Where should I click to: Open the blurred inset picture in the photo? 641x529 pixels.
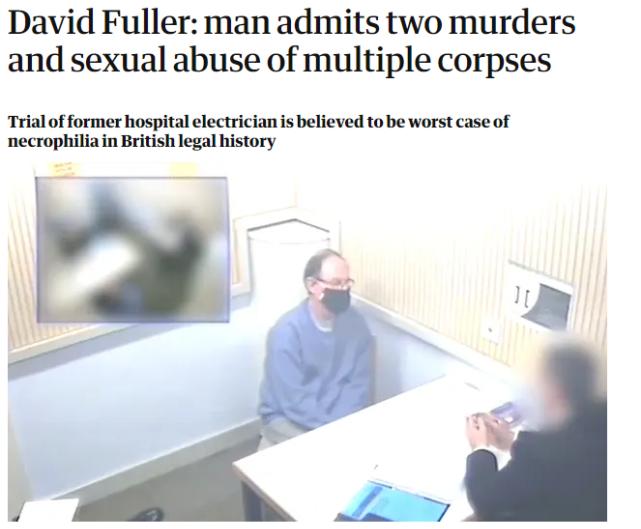pos(132,249)
